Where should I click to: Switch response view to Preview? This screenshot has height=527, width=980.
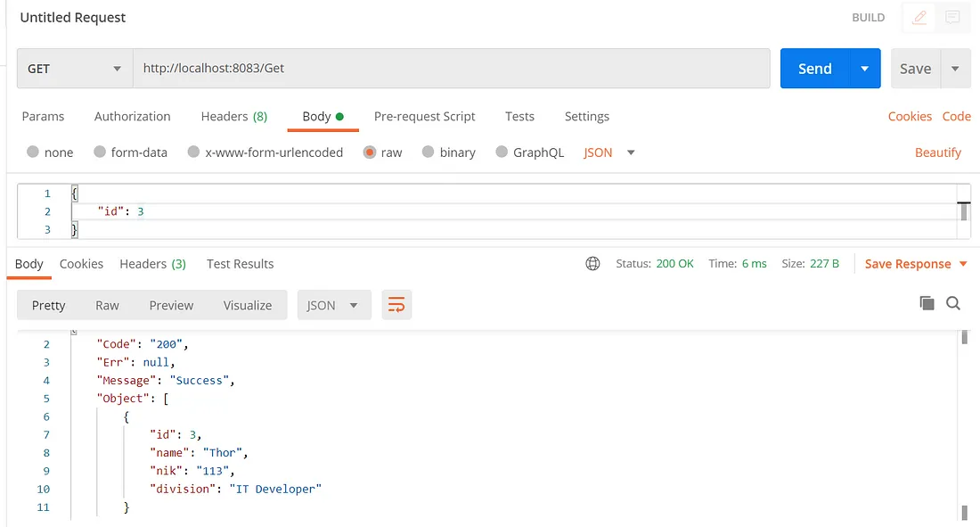(171, 305)
